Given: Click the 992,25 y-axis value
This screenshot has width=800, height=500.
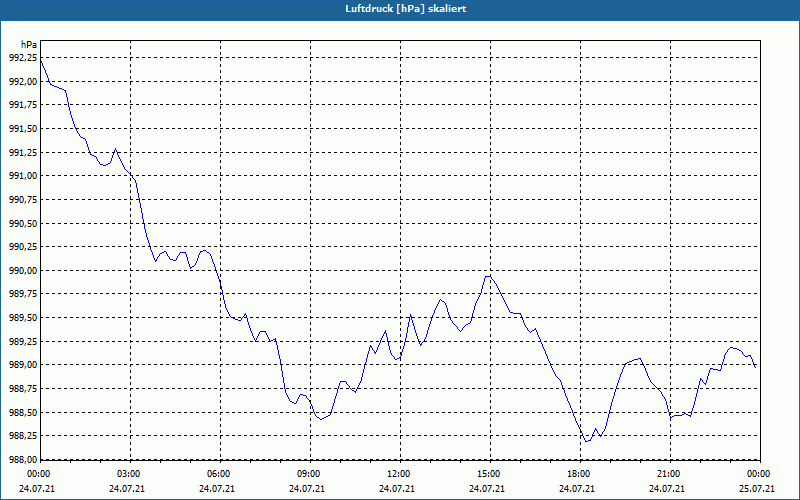Looking at the screenshot, I should (x=23, y=58).
